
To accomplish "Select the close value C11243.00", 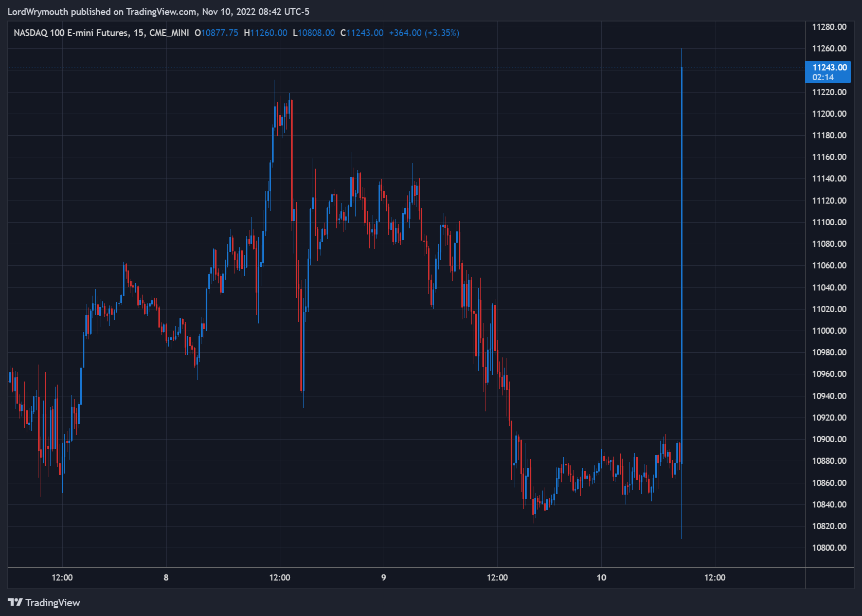I will pyautogui.click(x=362, y=33).
